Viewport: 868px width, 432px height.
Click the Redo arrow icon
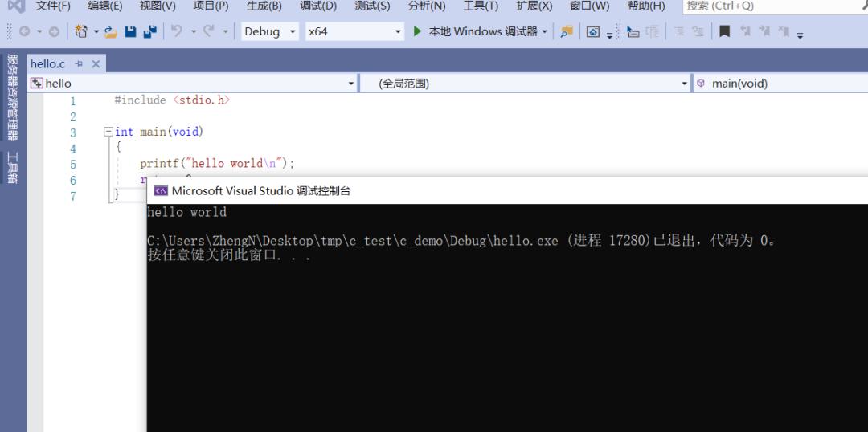click(208, 31)
